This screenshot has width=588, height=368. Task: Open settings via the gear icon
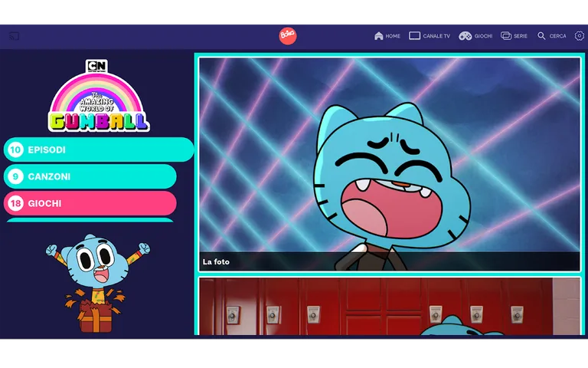click(x=578, y=36)
